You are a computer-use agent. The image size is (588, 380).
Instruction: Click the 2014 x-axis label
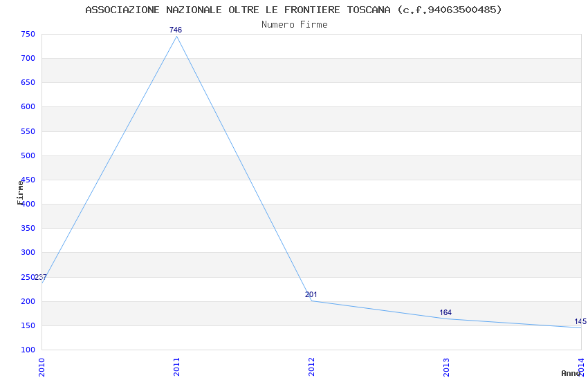coord(581,367)
